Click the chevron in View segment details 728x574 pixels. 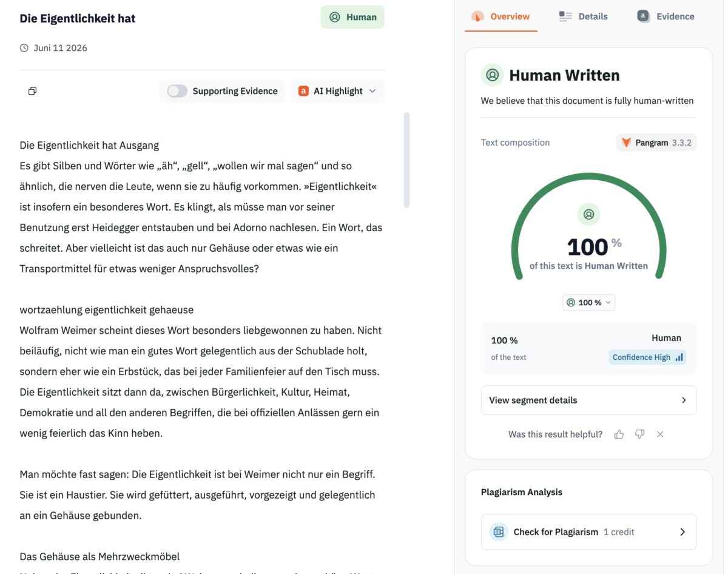pos(684,400)
